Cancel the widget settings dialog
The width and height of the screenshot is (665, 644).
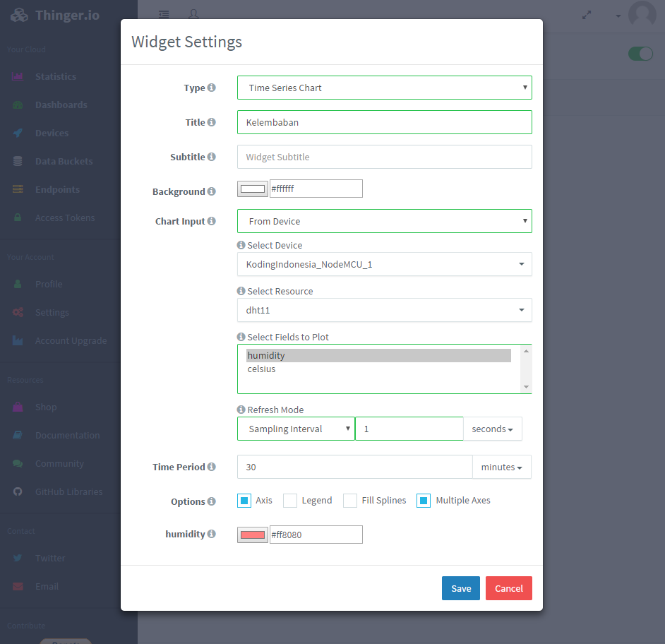[508, 588]
